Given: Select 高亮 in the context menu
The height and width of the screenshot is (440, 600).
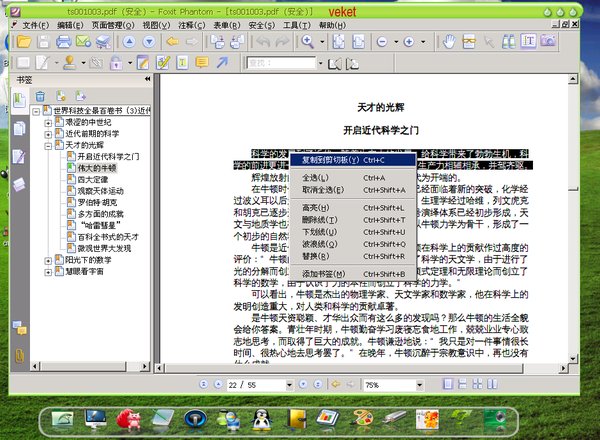Looking at the screenshot, I should tap(316, 207).
